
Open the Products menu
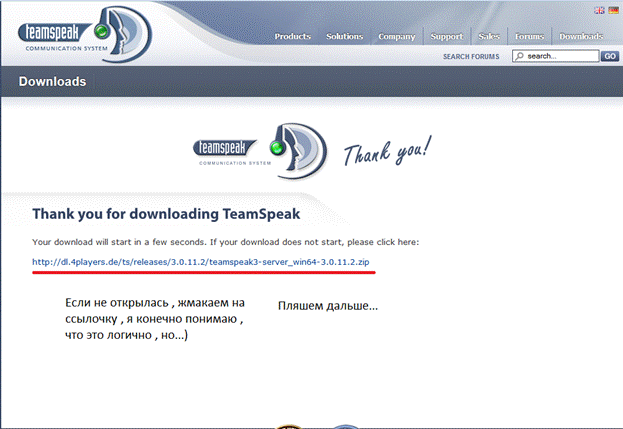(x=292, y=36)
